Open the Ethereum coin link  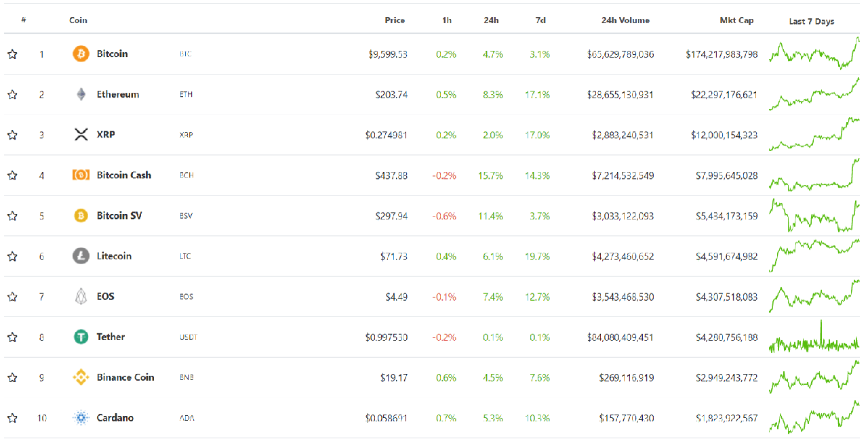coord(118,94)
